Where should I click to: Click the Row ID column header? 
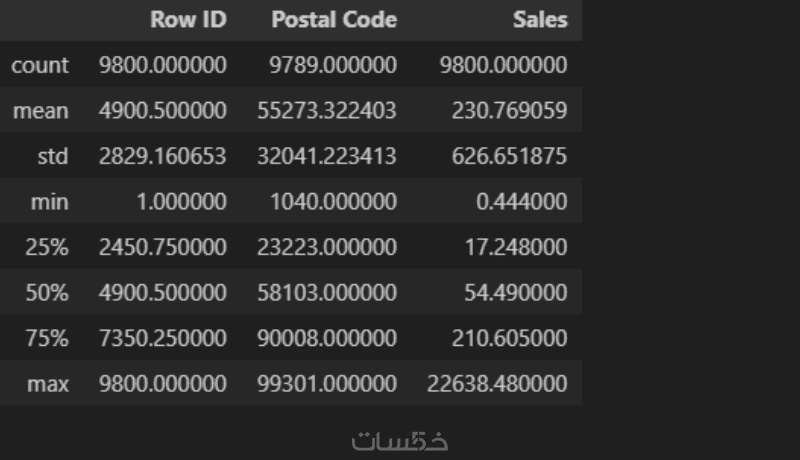pos(187,20)
